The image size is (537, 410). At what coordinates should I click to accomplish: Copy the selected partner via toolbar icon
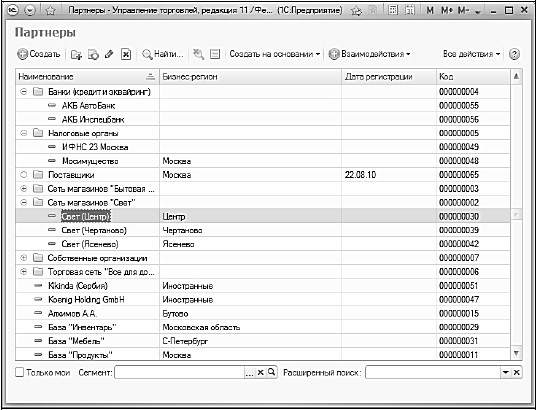tap(93, 54)
